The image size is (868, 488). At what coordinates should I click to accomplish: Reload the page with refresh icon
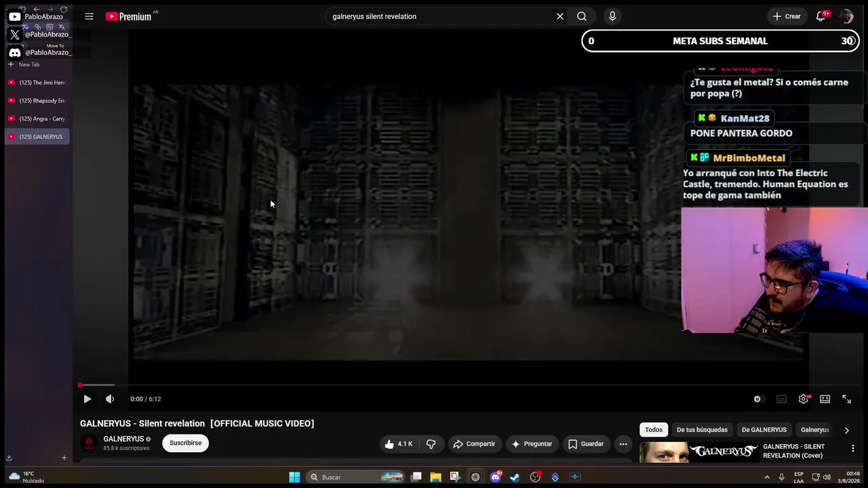(64, 9)
